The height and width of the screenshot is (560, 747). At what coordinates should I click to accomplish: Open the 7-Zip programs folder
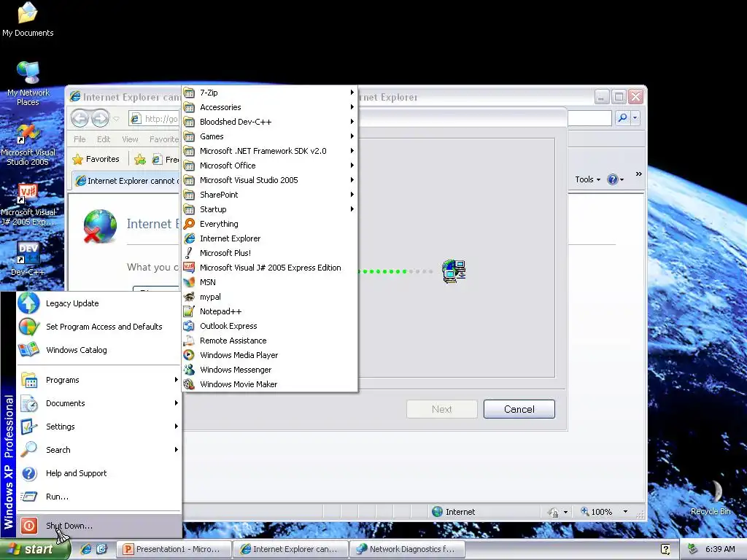click(x=270, y=93)
